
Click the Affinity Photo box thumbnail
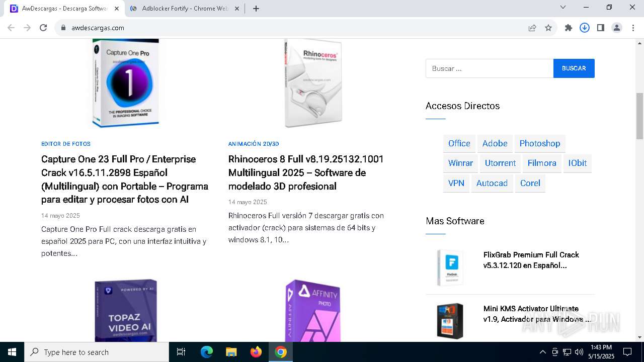pos(313,310)
